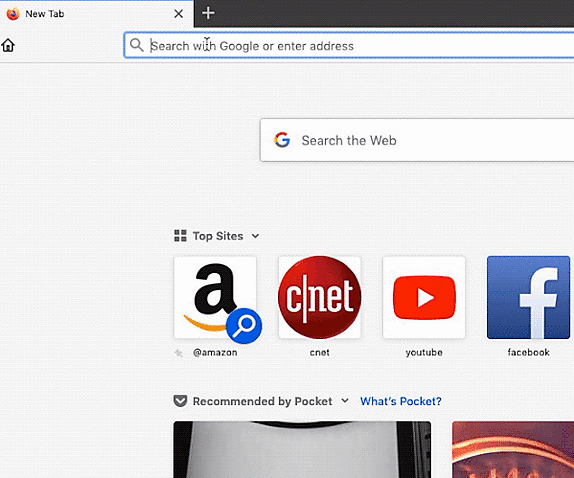Click the Pocket shield icon
The image size is (574, 478).
point(180,401)
